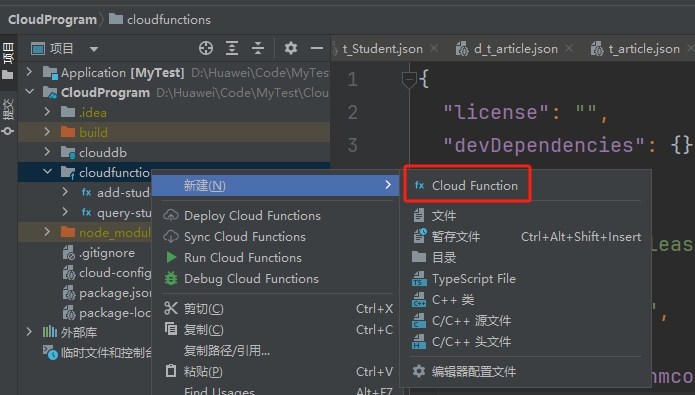Click the clouddb folder icon

click(x=68, y=152)
